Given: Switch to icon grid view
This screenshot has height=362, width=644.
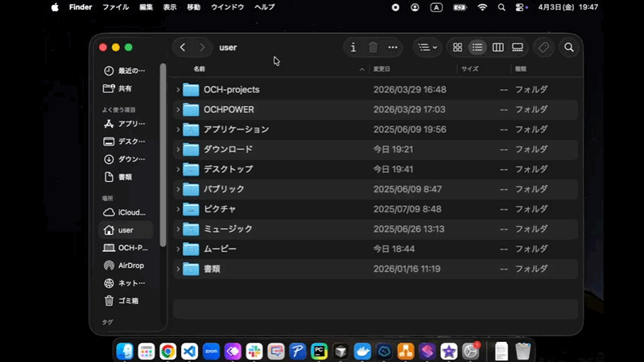Looking at the screenshot, I should (457, 47).
